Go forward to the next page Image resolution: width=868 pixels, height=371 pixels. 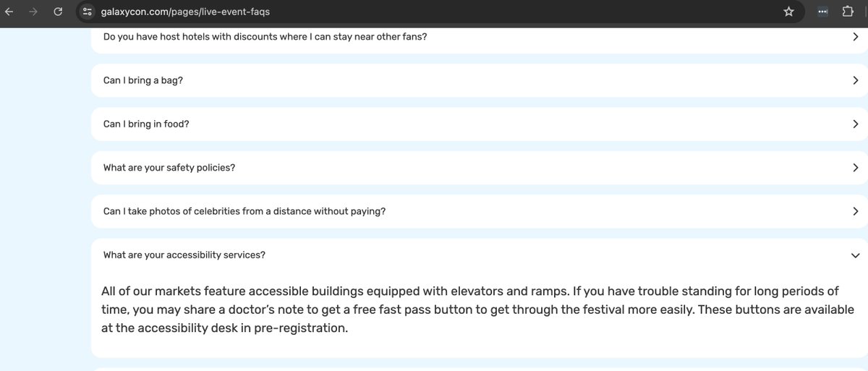pos(34,12)
